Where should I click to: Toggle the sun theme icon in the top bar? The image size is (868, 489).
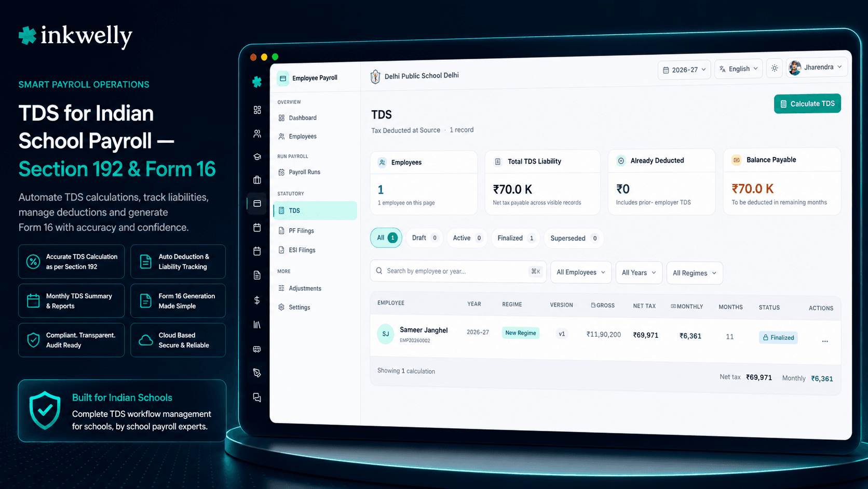[775, 68]
